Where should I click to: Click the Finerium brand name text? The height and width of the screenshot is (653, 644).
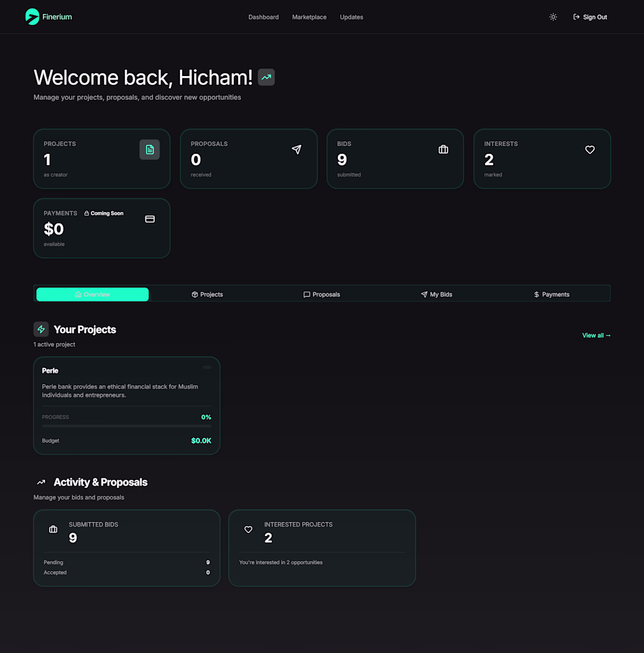click(57, 17)
